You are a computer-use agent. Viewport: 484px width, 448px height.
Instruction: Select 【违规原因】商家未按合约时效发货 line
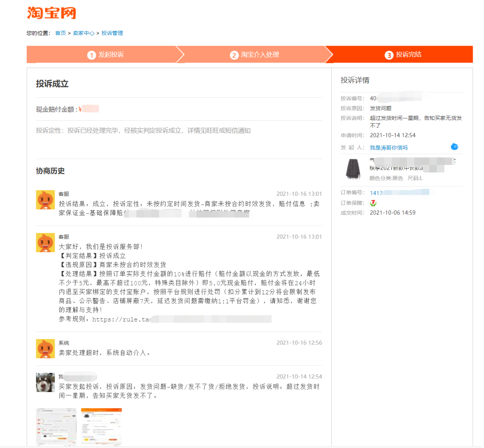point(113,264)
